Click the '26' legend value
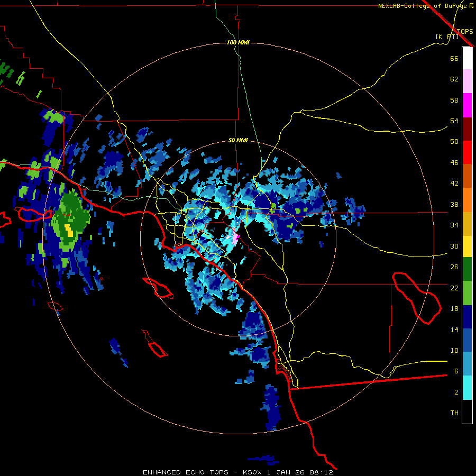The image size is (476, 476). 454,267
